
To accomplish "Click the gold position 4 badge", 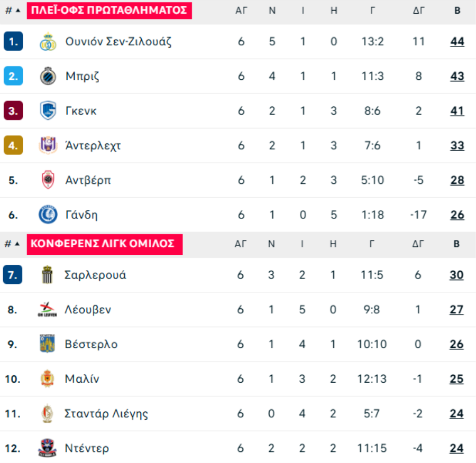I will [x=13, y=145].
